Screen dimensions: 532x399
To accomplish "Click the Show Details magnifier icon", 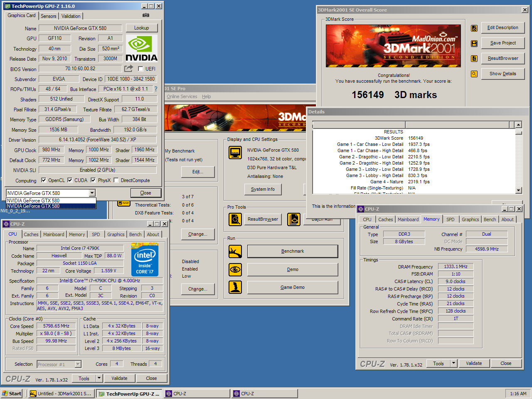I will tap(474, 74).
